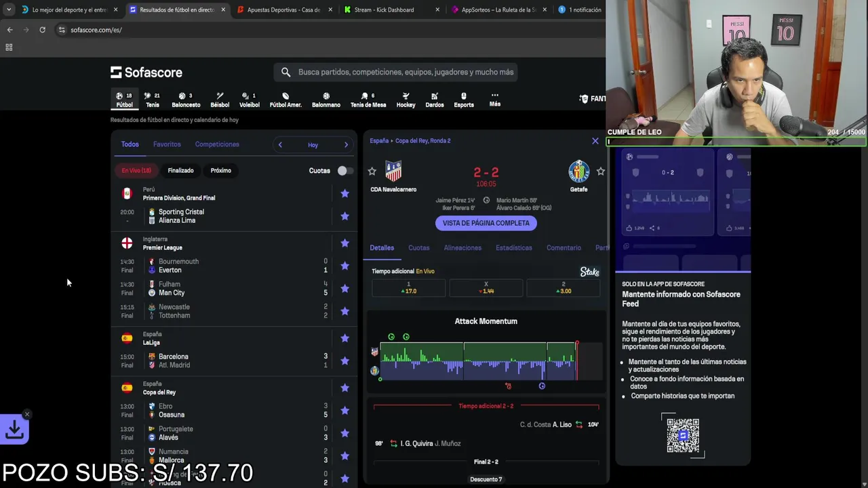Image resolution: width=868 pixels, height=488 pixels.
Task: Favorite the Newcastle vs Tottenham match
Action: (344, 311)
